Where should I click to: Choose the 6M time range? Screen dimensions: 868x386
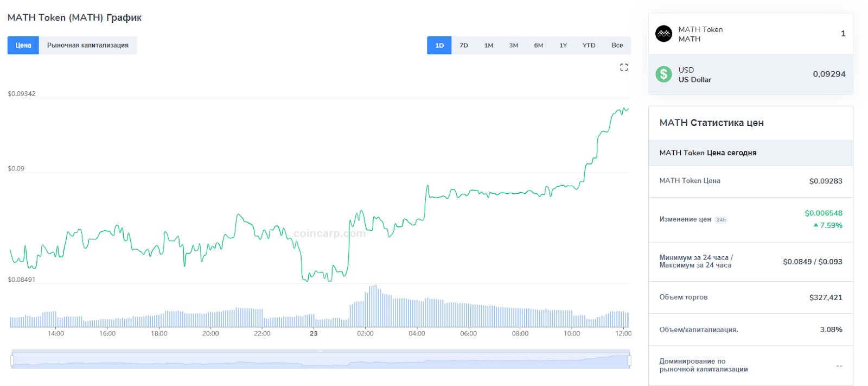tap(538, 46)
